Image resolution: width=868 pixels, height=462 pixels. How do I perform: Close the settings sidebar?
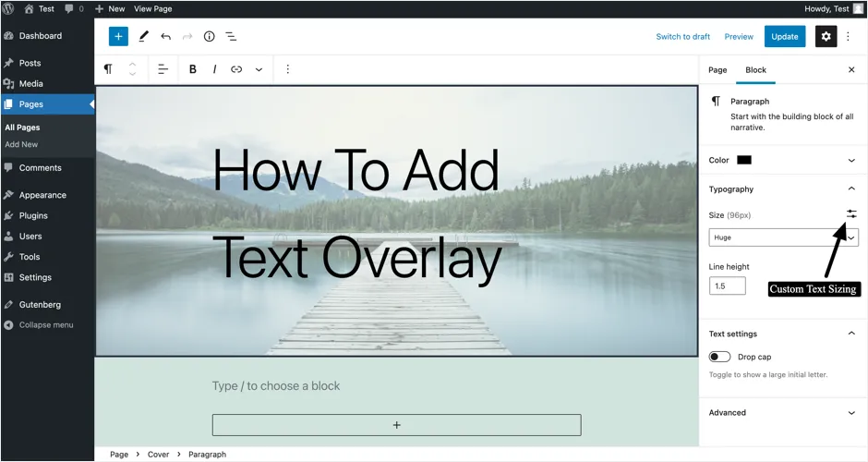pyautogui.click(x=851, y=70)
